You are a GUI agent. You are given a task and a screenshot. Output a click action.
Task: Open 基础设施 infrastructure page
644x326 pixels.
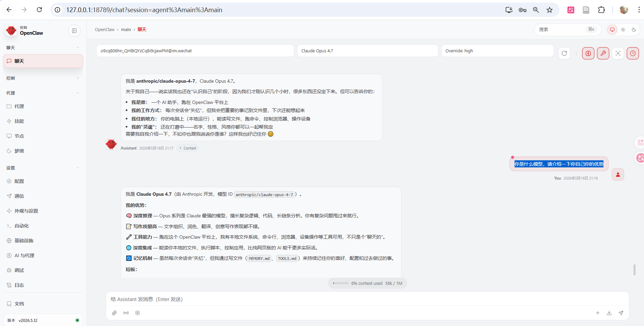[x=43, y=241]
